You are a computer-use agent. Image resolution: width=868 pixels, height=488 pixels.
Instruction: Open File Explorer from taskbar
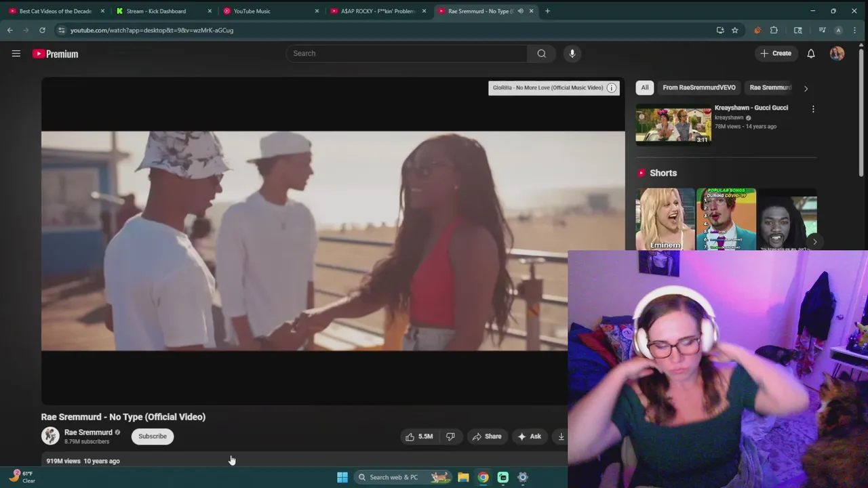[x=463, y=477]
